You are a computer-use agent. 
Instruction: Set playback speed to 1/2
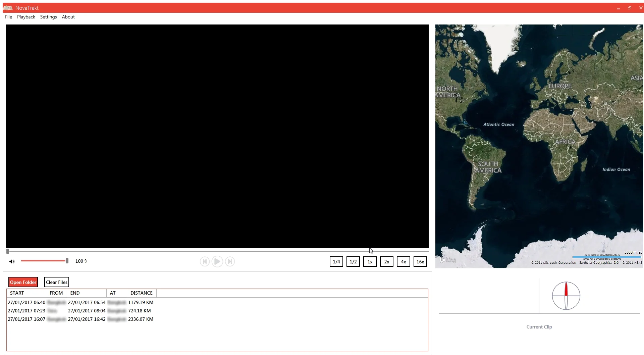[353, 262]
